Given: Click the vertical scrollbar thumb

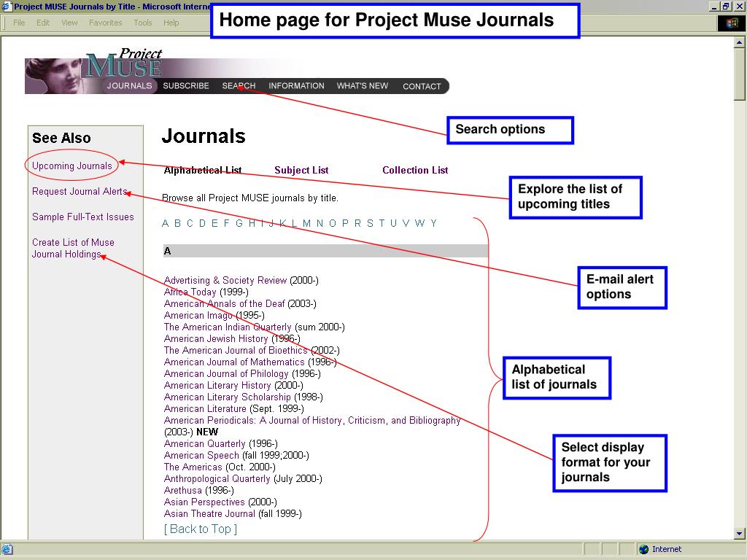Looking at the screenshot, I should [x=740, y=74].
